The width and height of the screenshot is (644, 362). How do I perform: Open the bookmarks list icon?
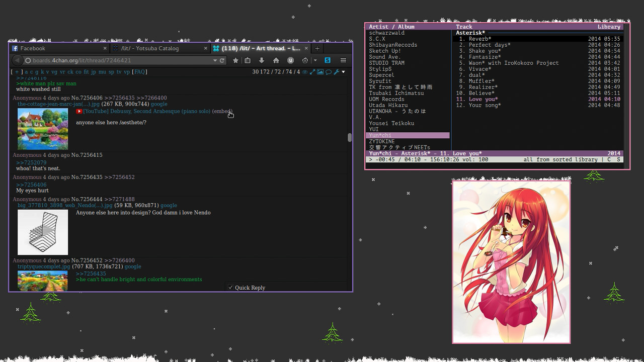pyautogui.click(x=248, y=60)
